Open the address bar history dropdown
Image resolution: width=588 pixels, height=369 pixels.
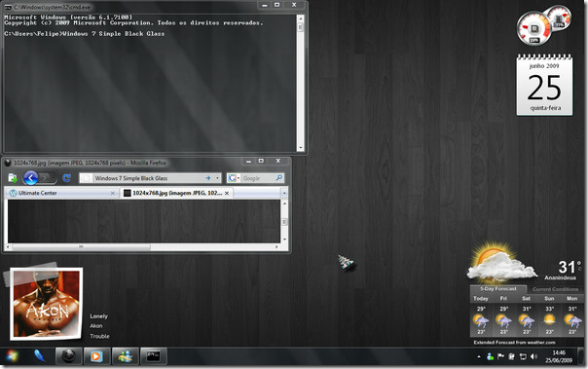click(217, 178)
